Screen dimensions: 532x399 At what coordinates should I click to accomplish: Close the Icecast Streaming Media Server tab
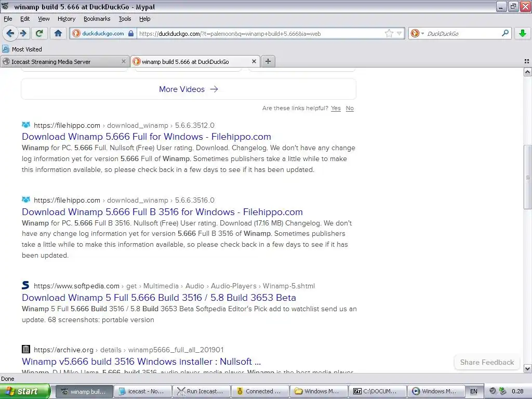pyautogui.click(x=124, y=61)
